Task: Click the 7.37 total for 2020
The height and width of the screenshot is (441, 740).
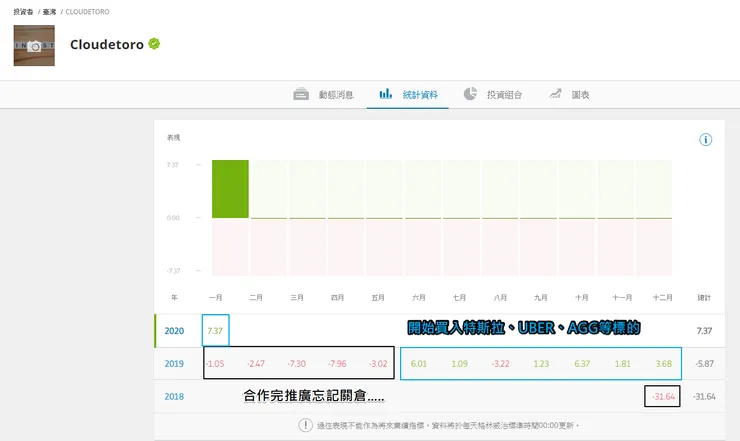Action: [x=704, y=331]
